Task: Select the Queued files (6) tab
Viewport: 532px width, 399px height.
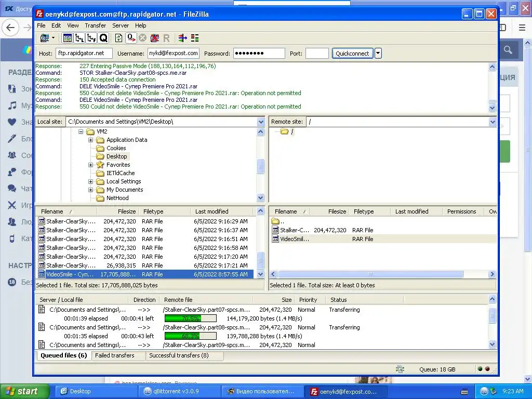Action: [x=64, y=355]
